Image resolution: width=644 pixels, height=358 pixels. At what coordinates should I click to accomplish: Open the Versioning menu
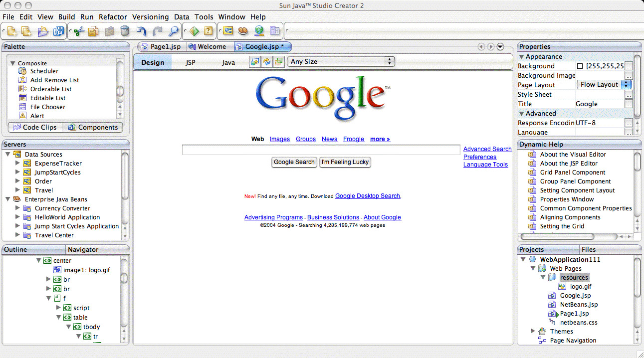coord(150,17)
